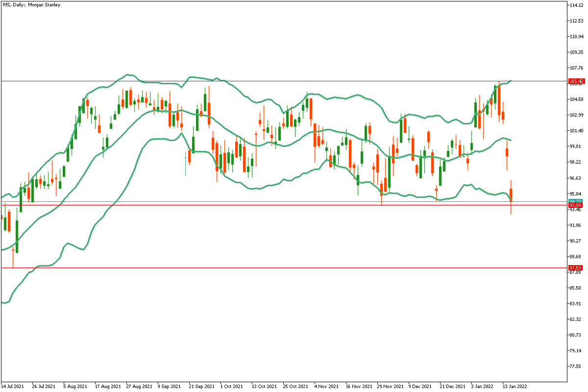Screen dimensions: 588x392
Task: Click the 13 Jan 2022 date label
Action: 514,386
